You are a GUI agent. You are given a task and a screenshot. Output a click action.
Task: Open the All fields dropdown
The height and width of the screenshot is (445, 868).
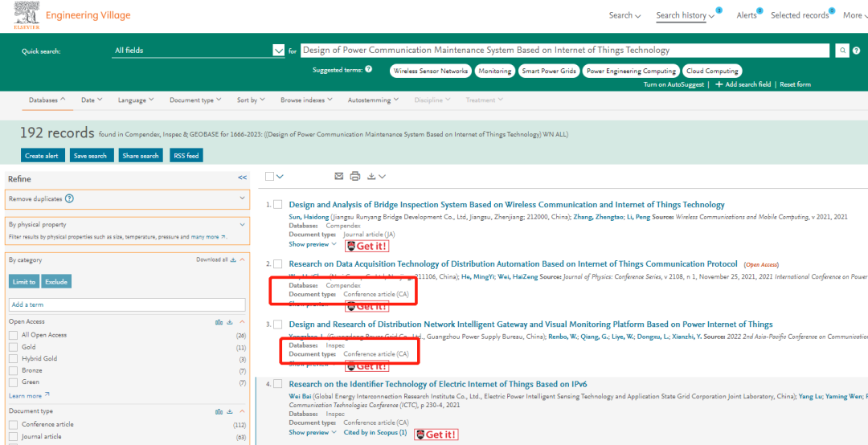point(199,51)
